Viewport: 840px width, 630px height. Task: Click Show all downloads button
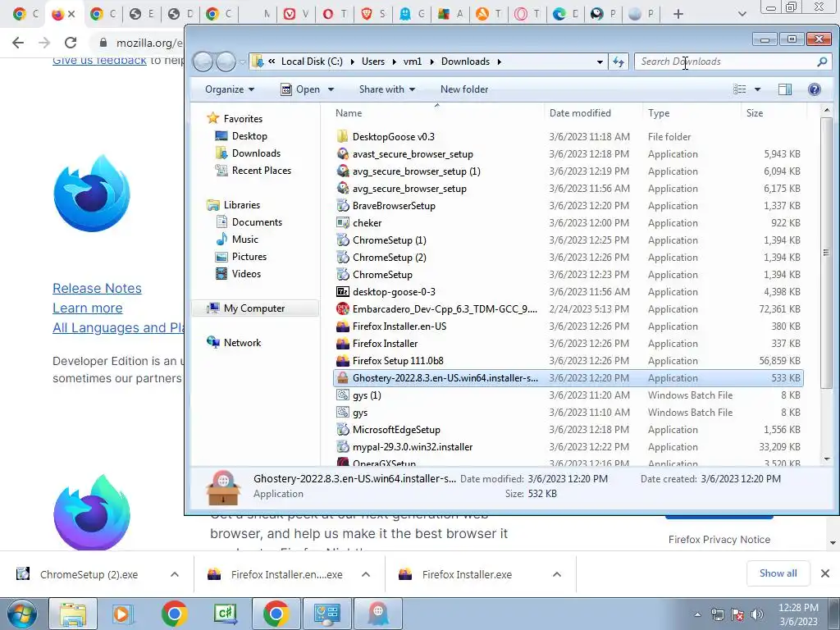778,573
